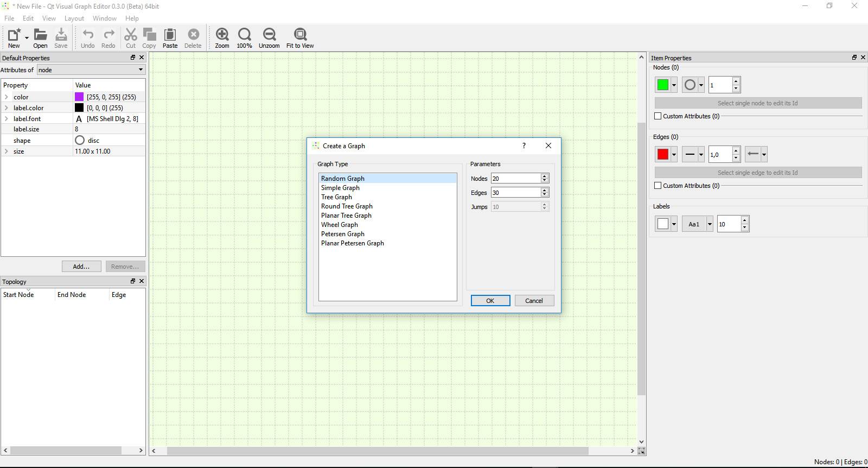Click the white label color swatch
Screen dimensions: 868x468
(663, 224)
